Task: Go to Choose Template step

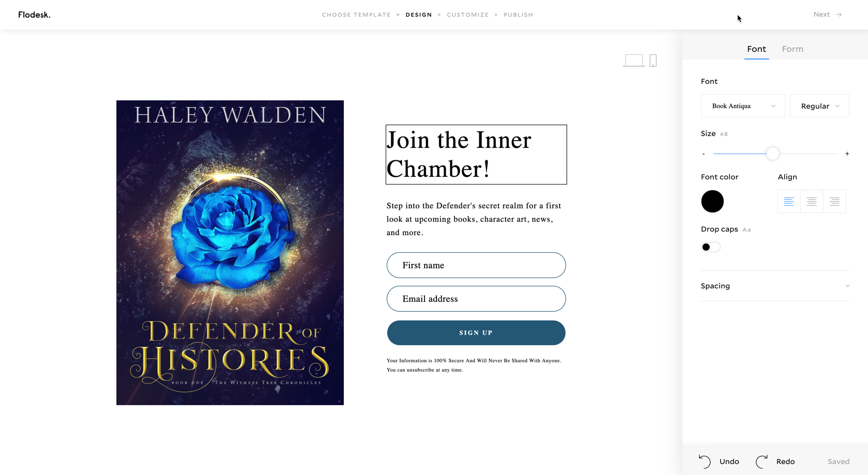Action: [x=356, y=15]
